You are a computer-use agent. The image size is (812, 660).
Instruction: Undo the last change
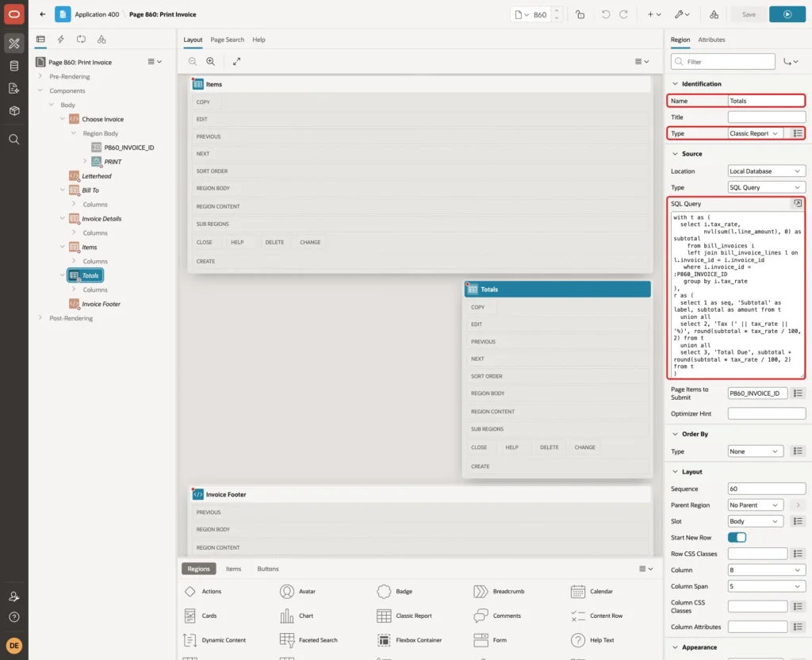(605, 14)
